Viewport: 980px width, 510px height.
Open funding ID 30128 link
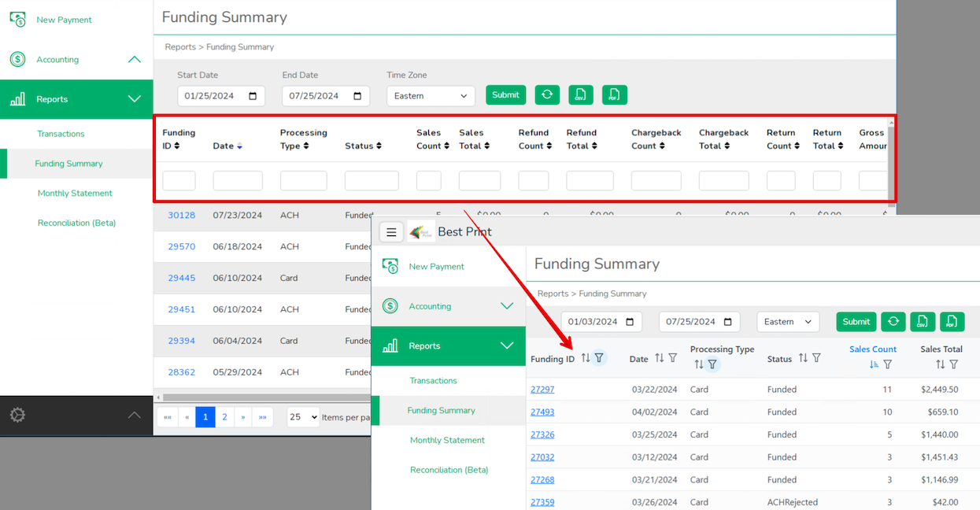pyautogui.click(x=181, y=215)
